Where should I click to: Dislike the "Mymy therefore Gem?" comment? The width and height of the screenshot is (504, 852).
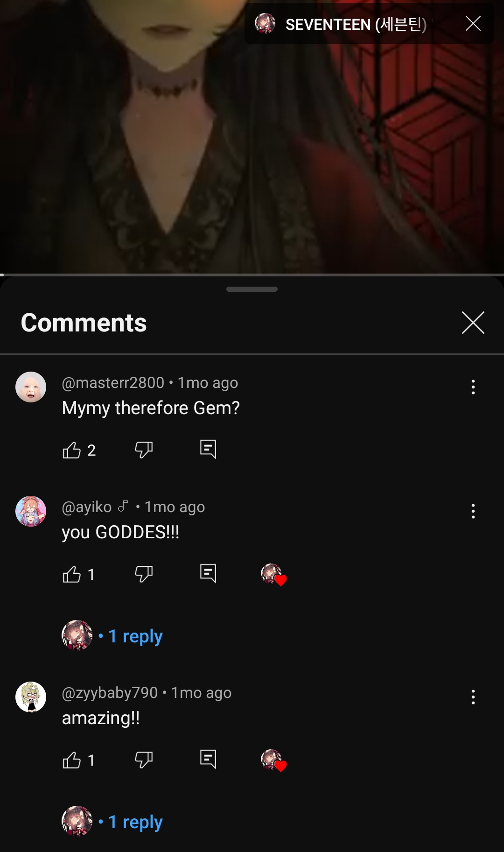click(x=143, y=450)
